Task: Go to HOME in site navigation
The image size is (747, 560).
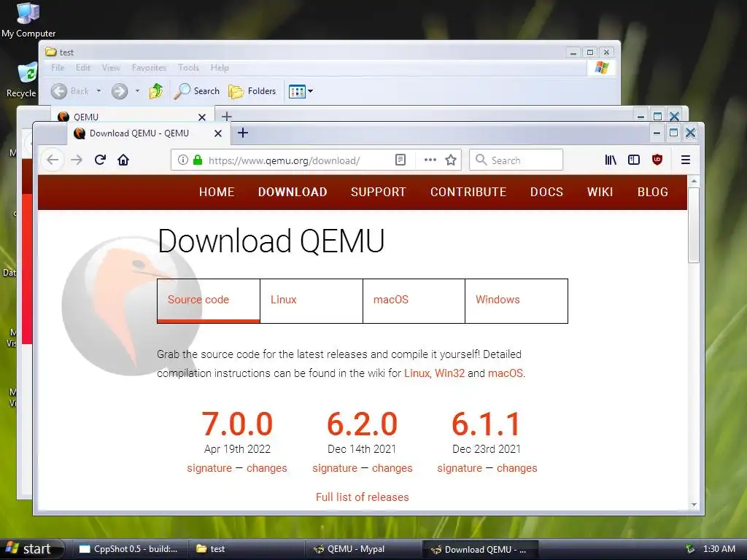Action: 217,192
